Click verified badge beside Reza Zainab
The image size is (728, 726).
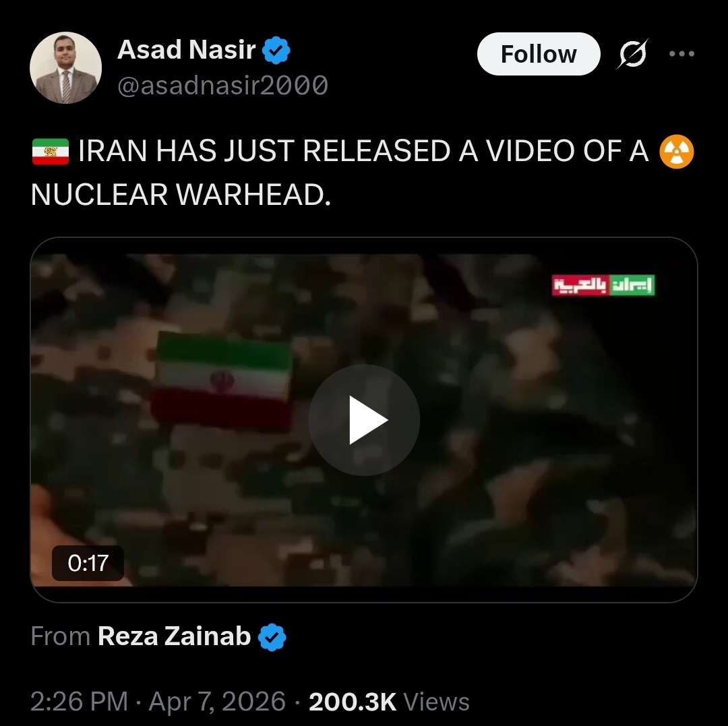tap(272, 637)
